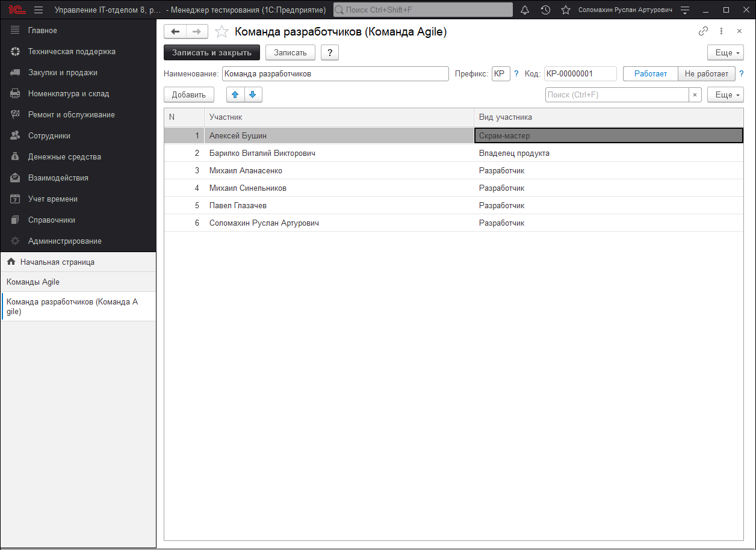Screen dimensions: 756x550
Task: Click the Записать и закрыть button
Action: pos(212,53)
